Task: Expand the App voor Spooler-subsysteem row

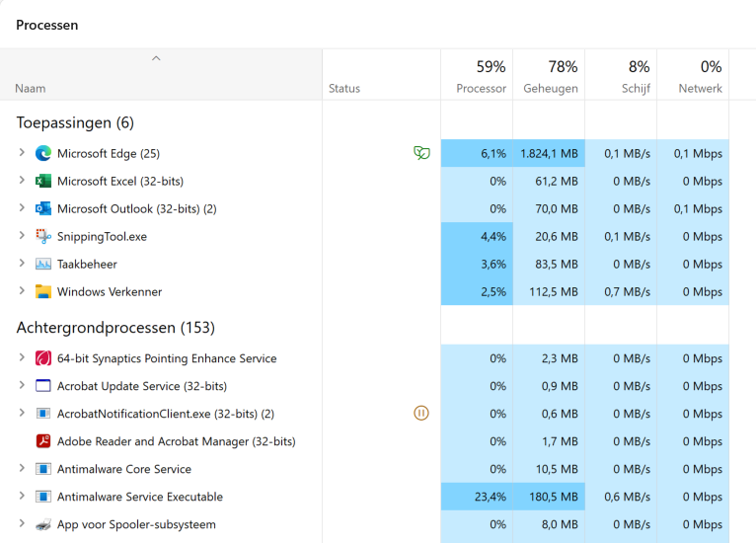Action: pyautogui.click(x=22, y=523)
